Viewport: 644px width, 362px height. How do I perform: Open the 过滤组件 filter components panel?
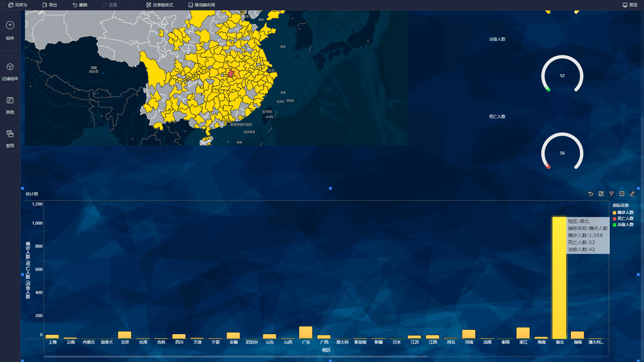(x=10, y=67)
